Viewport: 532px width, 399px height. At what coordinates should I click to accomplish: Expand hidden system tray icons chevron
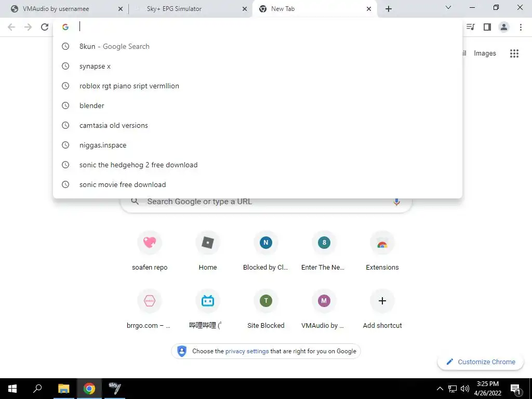tap(440, 389)
